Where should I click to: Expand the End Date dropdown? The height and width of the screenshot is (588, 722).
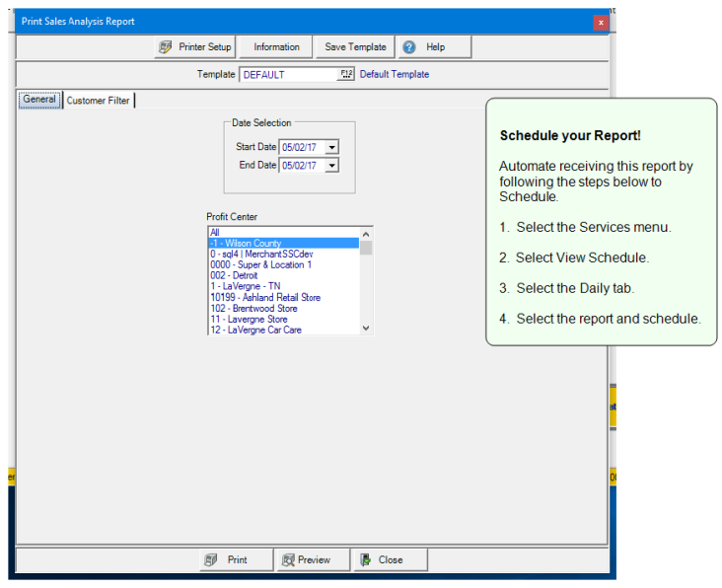(x=331, y=166)
